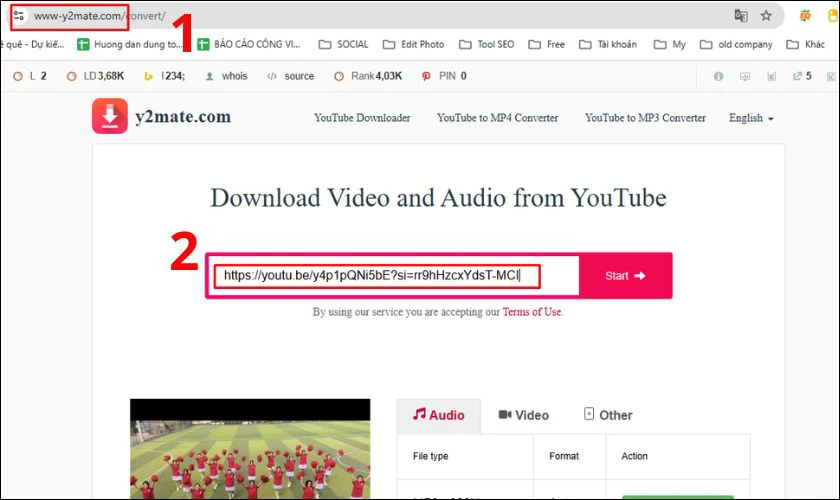Click the info circle icon in SEO toolbar
840x500 pixels.
point(718,76)
